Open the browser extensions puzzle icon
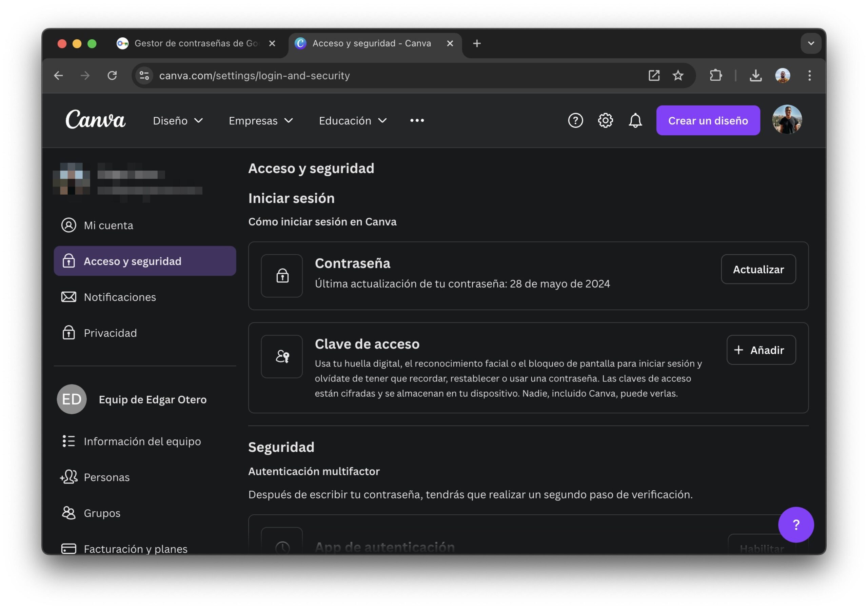The width and height of the screenshot is (868, 610). (x=716, y=76)
